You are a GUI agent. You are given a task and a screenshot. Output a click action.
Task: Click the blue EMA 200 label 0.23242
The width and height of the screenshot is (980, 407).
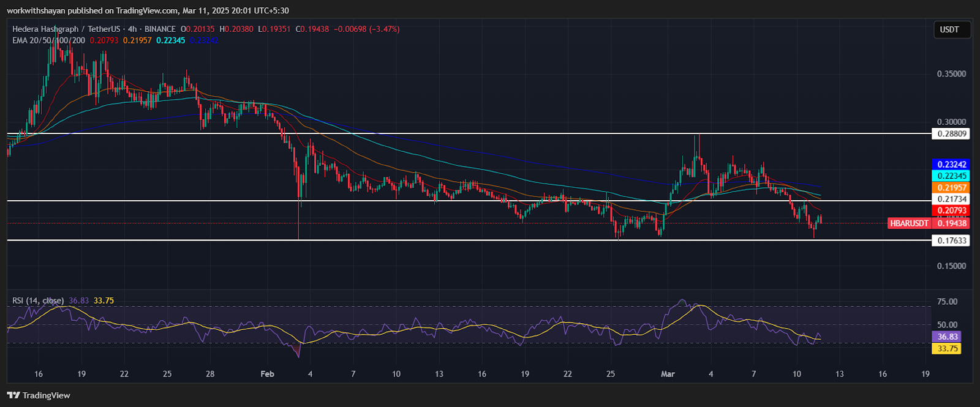click(x=950, y=165)
